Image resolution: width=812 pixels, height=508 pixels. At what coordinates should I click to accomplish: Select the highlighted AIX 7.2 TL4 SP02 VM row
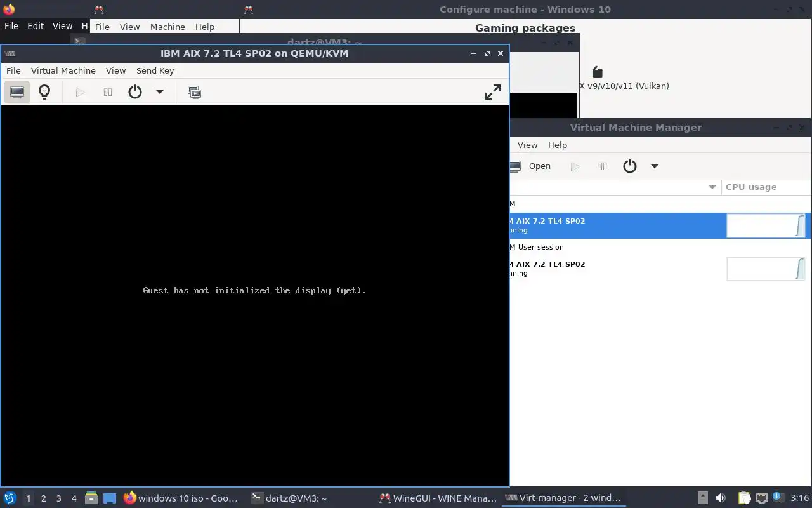click(x=660, y=225)
